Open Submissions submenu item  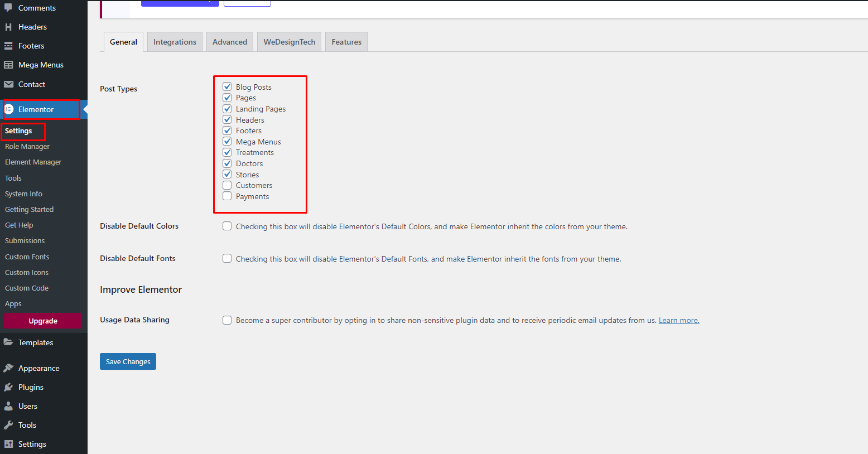point(25,240)
